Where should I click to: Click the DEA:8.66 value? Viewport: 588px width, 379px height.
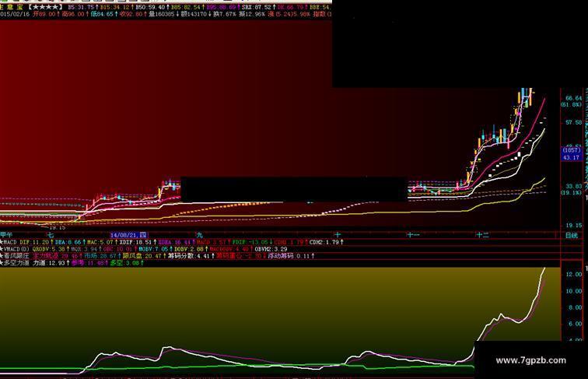click(68, 242)
